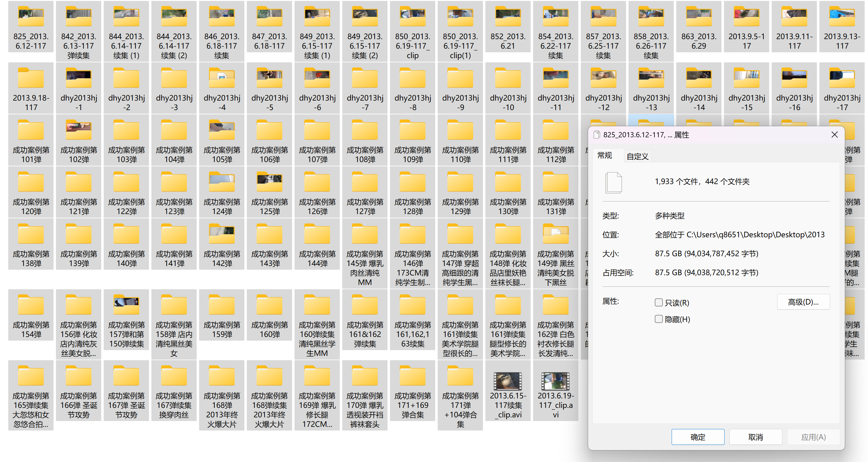Viewport: 868px width, 462px height.
Task: Click the document icon in properties title bar
Action: pos(597,135)
